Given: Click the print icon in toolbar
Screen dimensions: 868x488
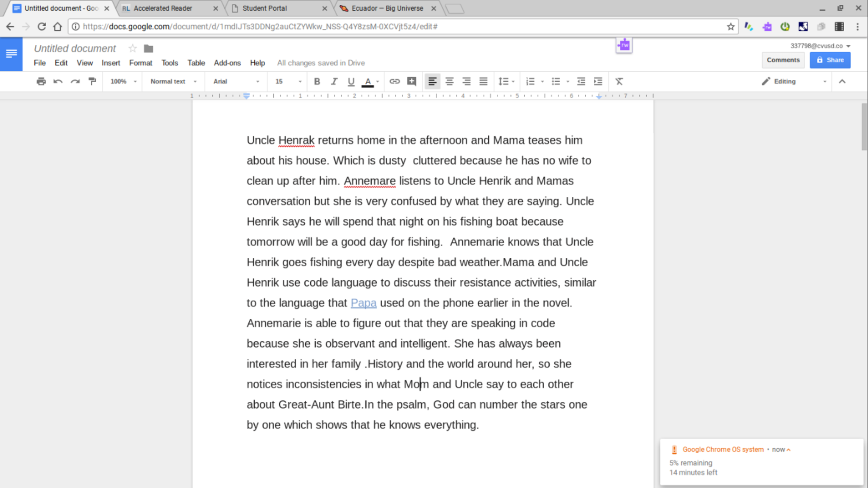Looking at the screenshot, I should 41,81.
